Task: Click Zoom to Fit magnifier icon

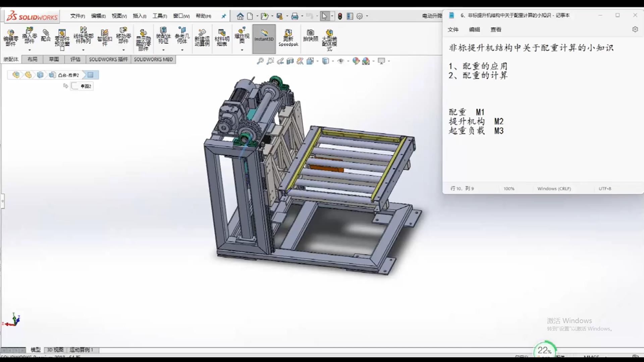Action: pos(260,61)
